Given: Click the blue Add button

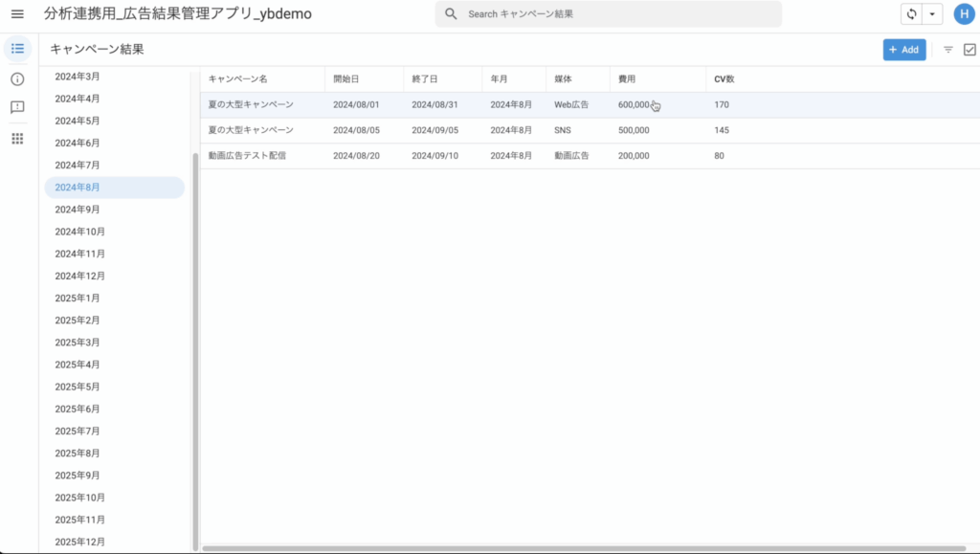Looking at the screenshot, I should (903, 50).
